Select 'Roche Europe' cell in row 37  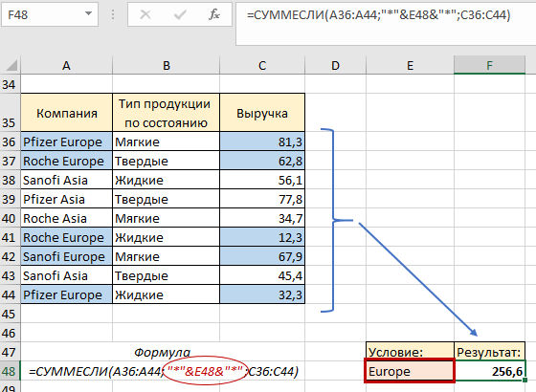[x=67, y=161]
